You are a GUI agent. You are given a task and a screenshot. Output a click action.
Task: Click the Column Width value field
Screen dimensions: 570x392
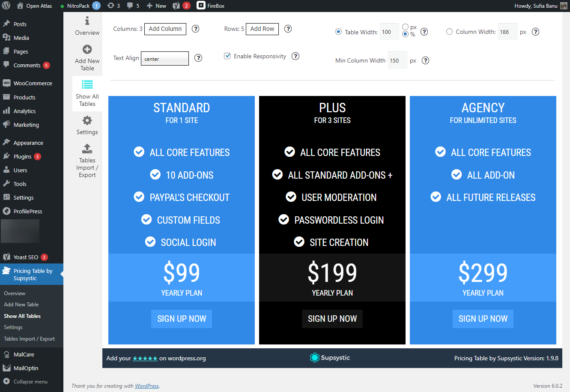pos(507,32)
